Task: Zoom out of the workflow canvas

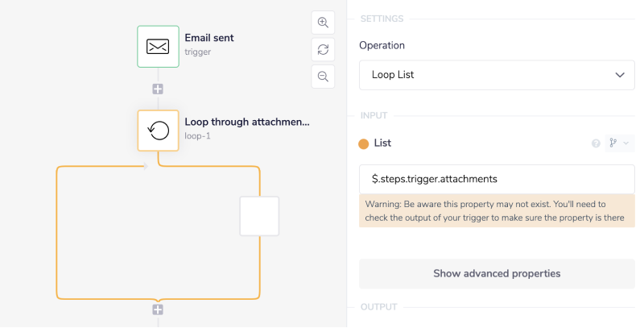Action: 323,77
